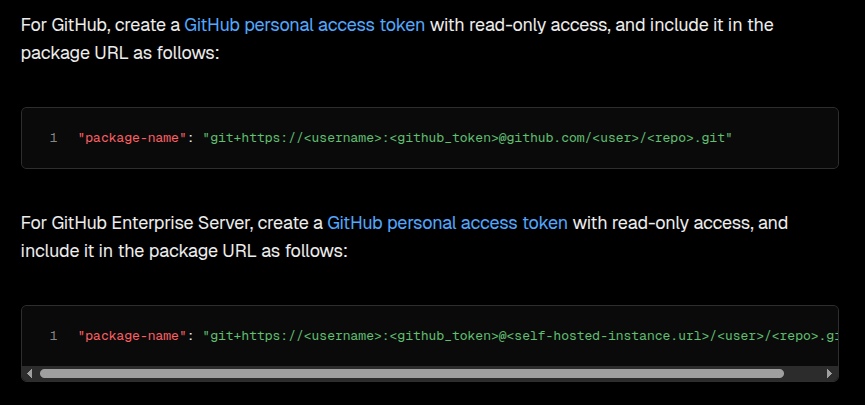Click the "package URL as follows:" text line

point(120,53)
